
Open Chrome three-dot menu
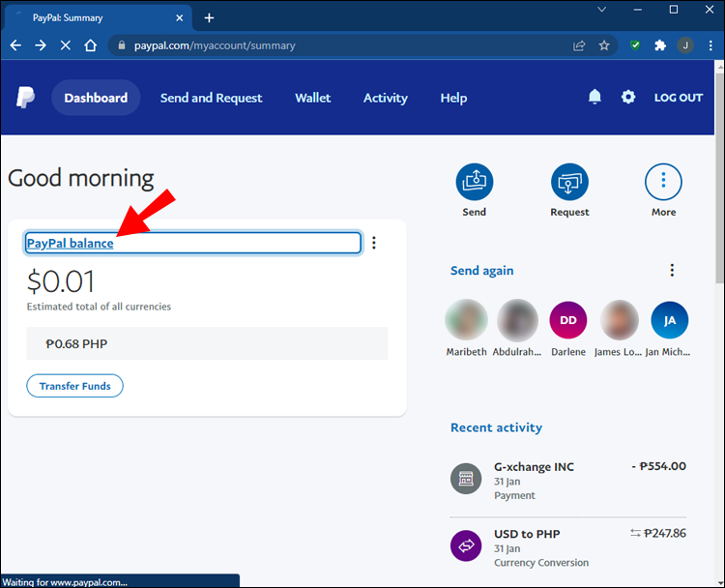[x=710, y=45]
